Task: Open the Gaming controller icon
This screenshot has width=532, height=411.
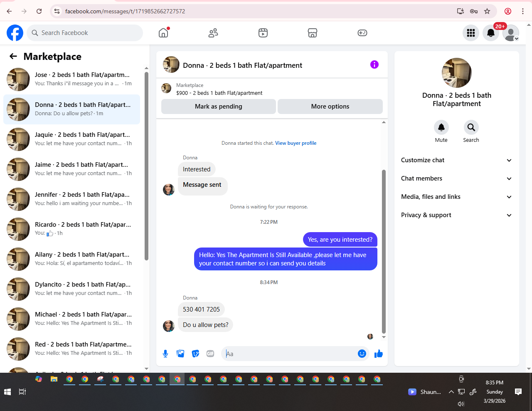Action: click(x=362, y=33)
